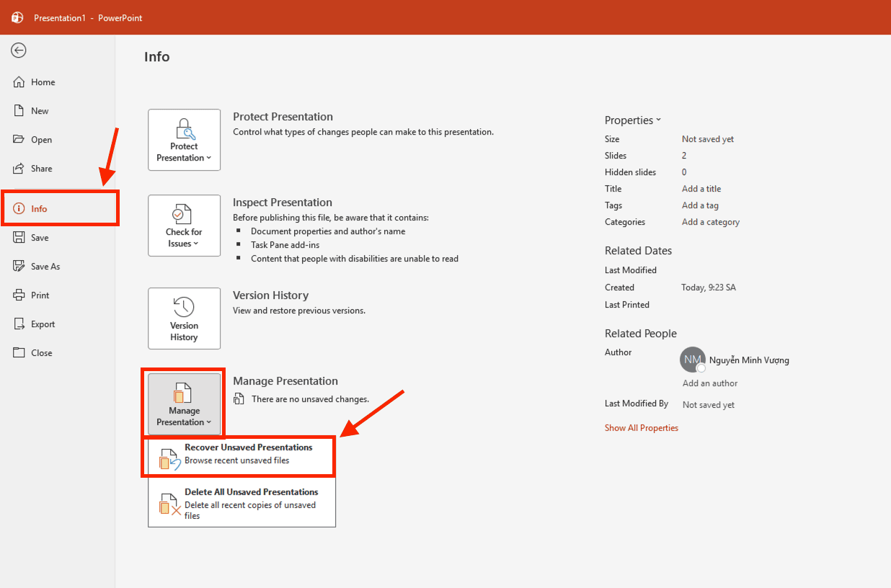Viewport: 891px width, 588px height.
Task: Click the Add a title field
Action: point(701,189)
